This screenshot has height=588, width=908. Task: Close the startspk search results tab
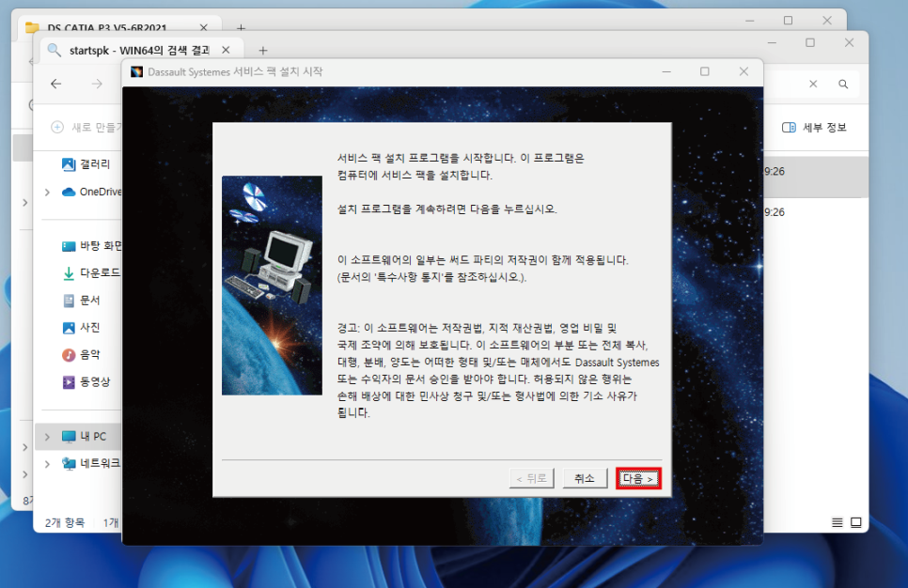pyautogui.click(x=226, y=51)
